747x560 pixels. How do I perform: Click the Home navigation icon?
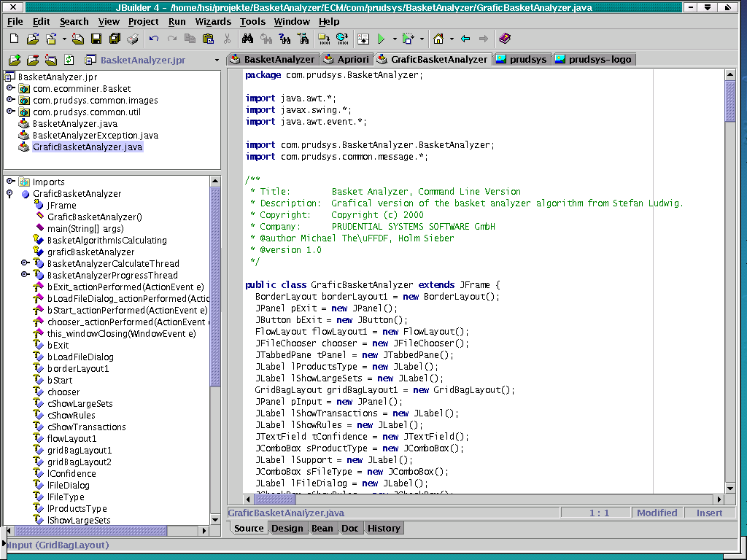438,39
